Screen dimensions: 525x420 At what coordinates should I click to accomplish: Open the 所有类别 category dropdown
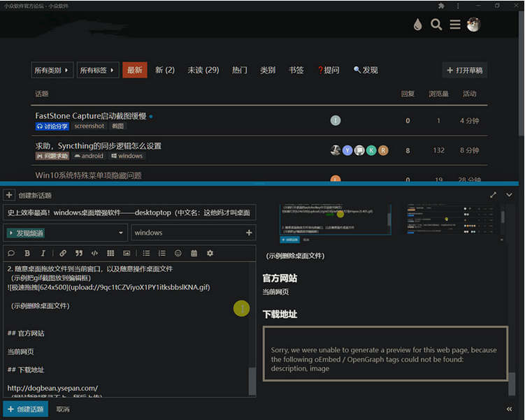(52, 70)
